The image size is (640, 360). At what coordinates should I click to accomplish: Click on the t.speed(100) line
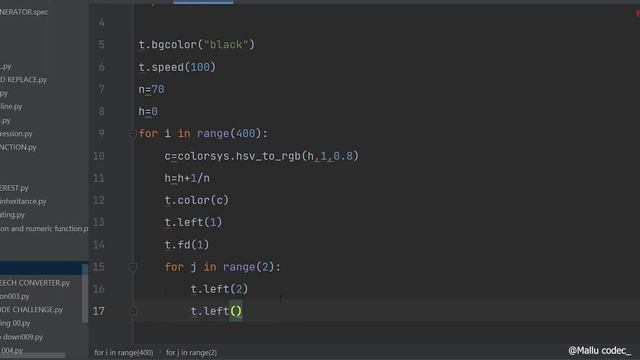tap(177, 67)
